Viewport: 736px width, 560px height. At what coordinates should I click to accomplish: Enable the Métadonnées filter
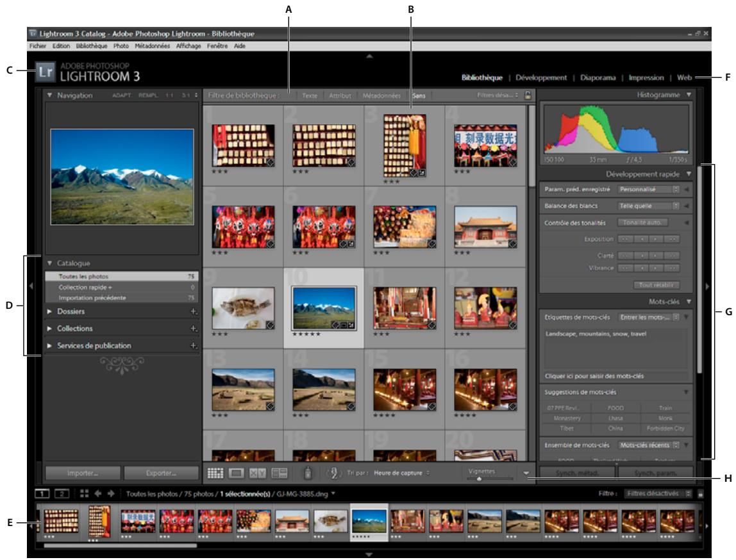[381, 95]
